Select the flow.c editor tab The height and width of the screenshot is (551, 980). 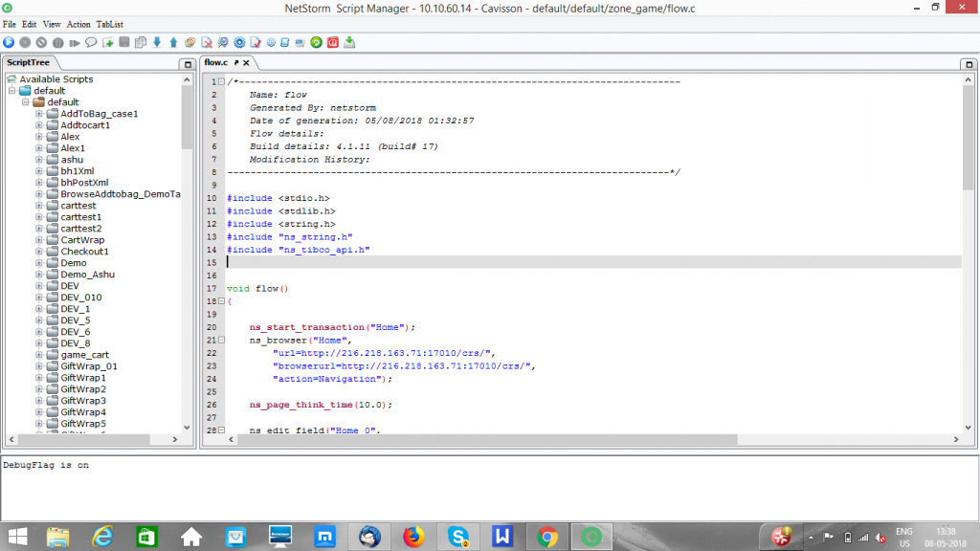(216, 62)
